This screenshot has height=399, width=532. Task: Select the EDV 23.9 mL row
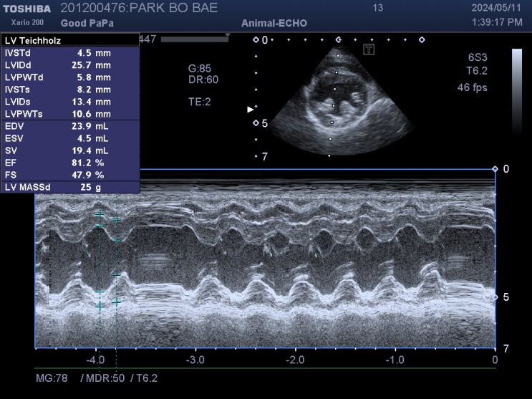pyautogui.click(x=70, y=126)
